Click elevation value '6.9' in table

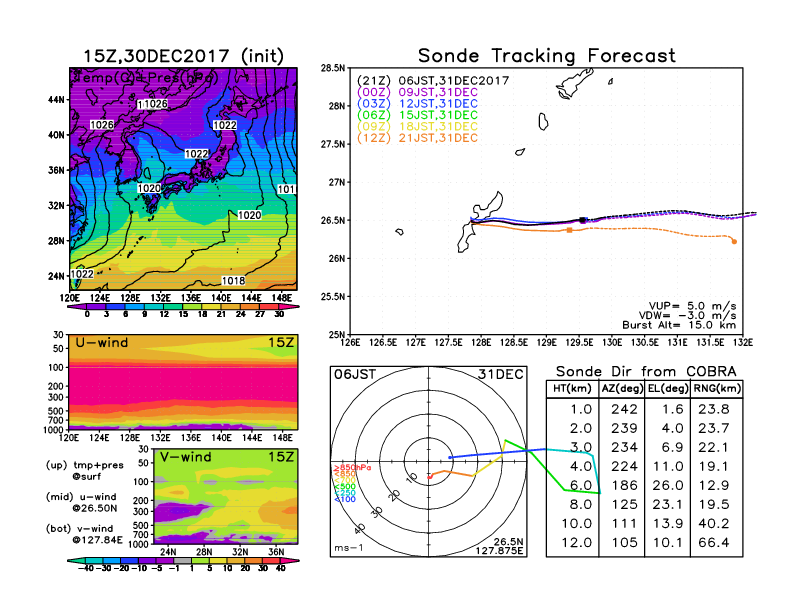672,447
